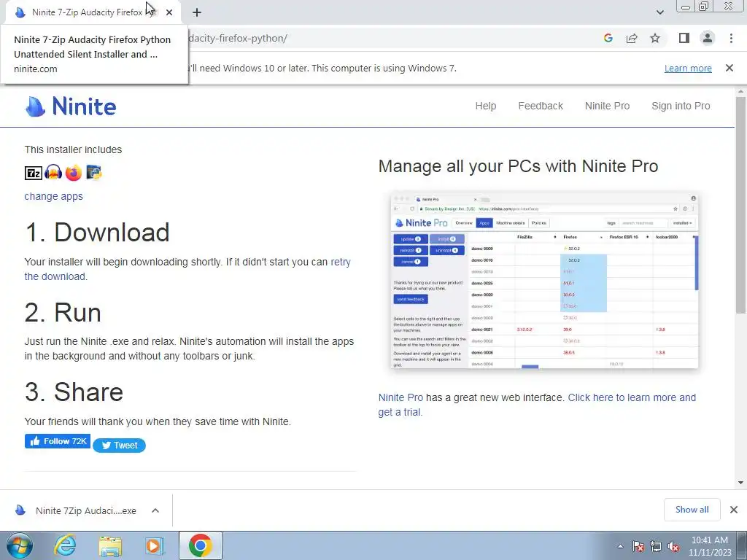Screen dimensions: 747x560
Task: Click the Action Center flag tray icon
Action: [638, 546]
